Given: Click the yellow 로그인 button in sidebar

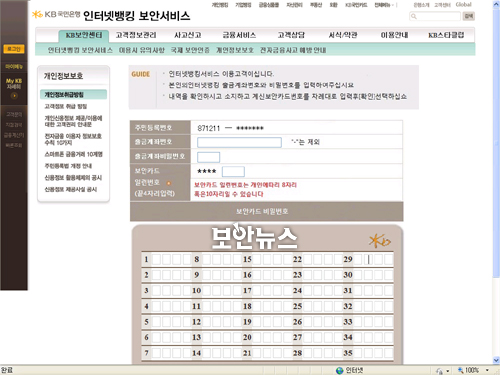Looking at the screenshot, I should (14, 49).
